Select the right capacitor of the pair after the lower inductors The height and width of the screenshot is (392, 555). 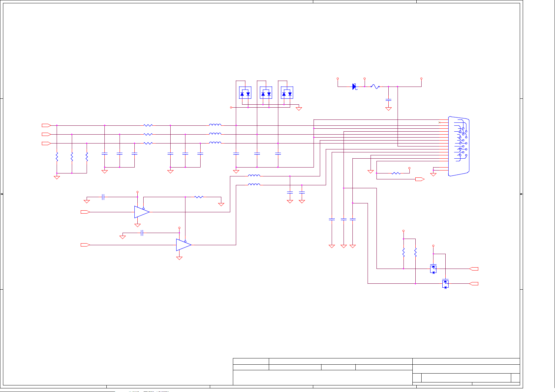[302, 192]
